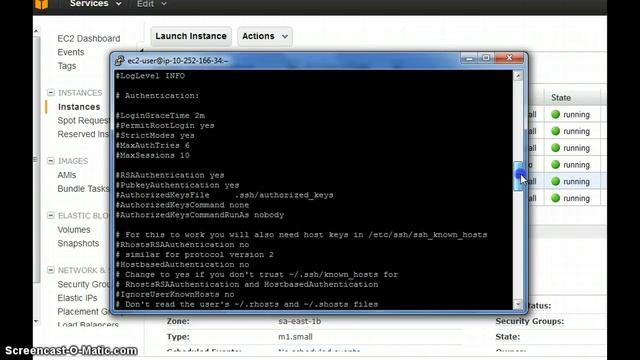
Task: Collapse the ELASTIC BLOCK STORE section
Action: (51, 216)
